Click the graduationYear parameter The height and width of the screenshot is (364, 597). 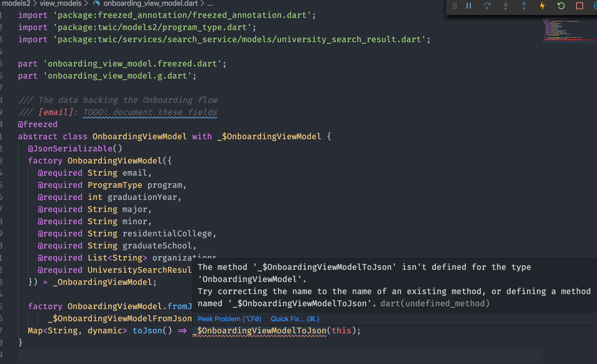[142, 197]
